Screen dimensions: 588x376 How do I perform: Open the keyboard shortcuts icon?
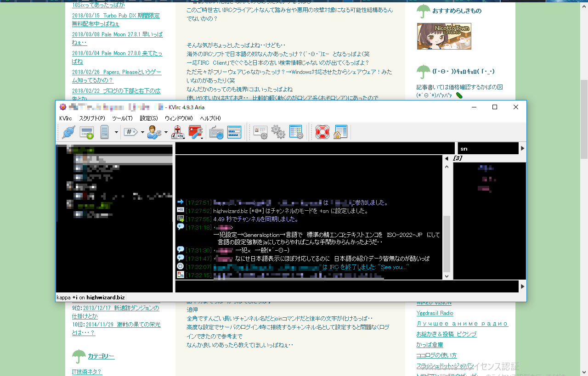[x=216, y=133]
